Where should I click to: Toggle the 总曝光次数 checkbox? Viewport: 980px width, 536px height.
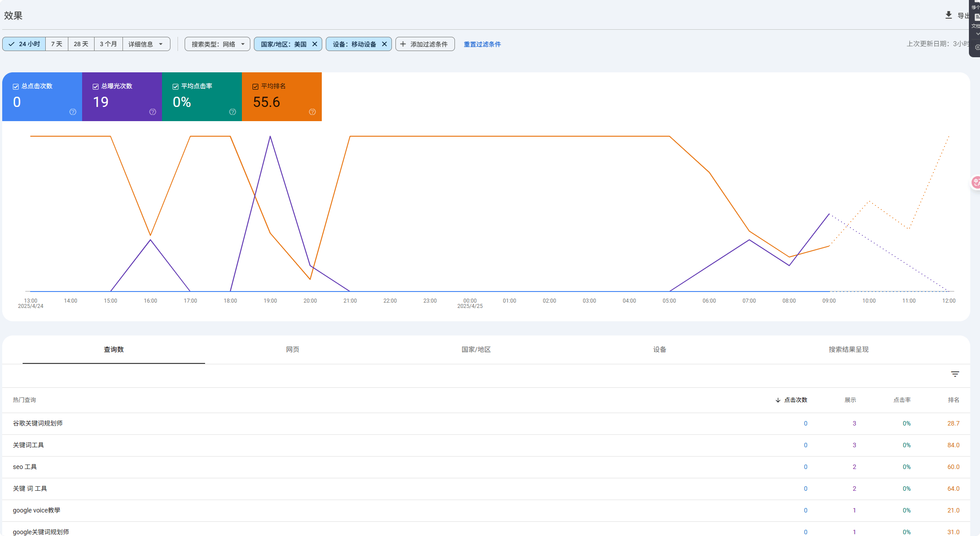[95, 87]
